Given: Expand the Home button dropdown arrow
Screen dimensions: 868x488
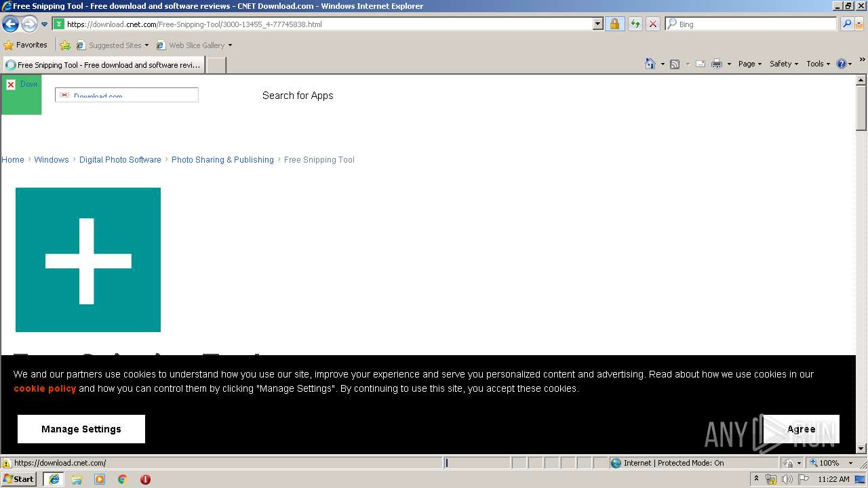Looking at the screenshot, I should [662, 64].
